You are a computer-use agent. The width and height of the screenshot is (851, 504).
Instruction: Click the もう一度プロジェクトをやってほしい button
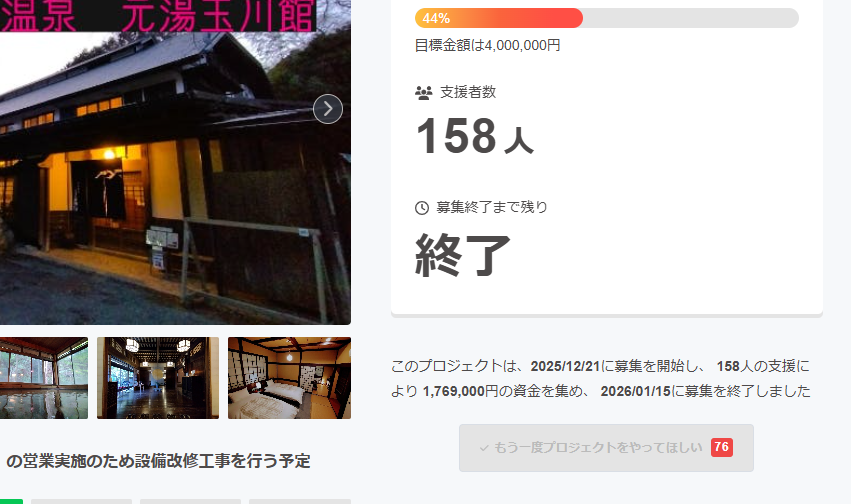606,448
